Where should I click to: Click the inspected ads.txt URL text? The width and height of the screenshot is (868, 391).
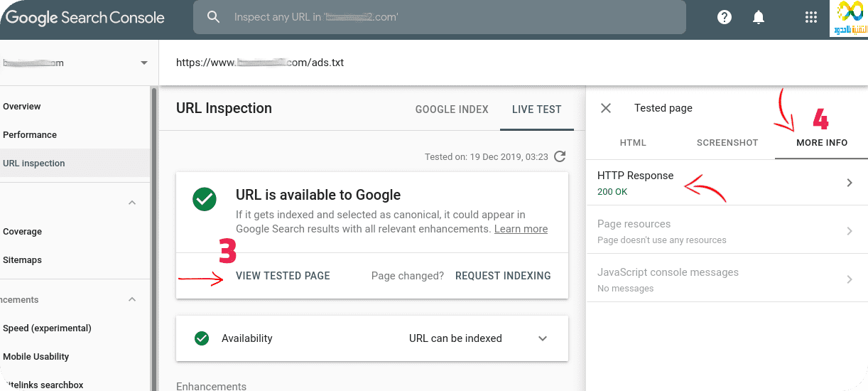(x=260, y=63)
